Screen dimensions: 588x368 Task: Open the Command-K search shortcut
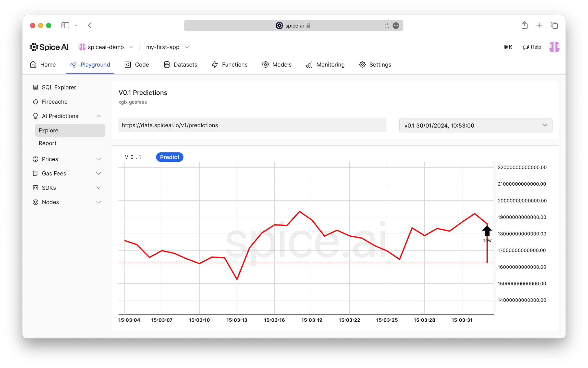coord(508,47)
